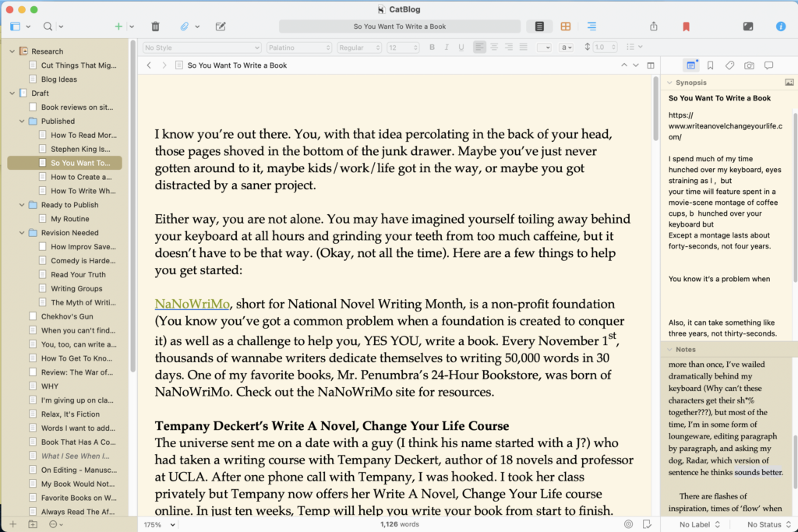
Task: Toggle bold formatting
Action: (x=432, y=48)
